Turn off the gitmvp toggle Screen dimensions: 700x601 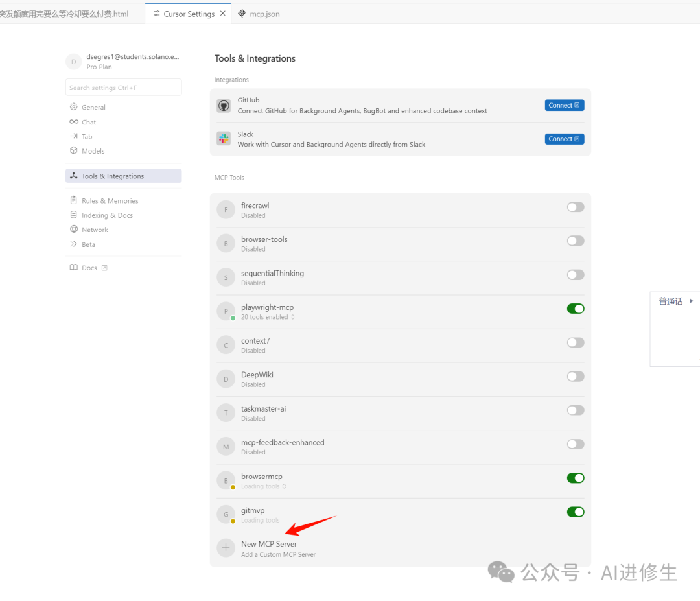(576, 512)
